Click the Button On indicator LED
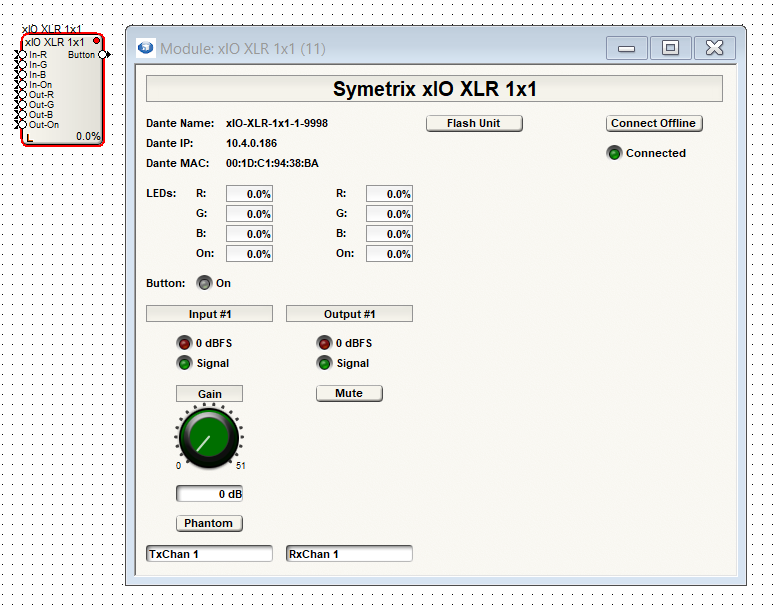Viewport: 773px width, 612px height. pos(204,283)
